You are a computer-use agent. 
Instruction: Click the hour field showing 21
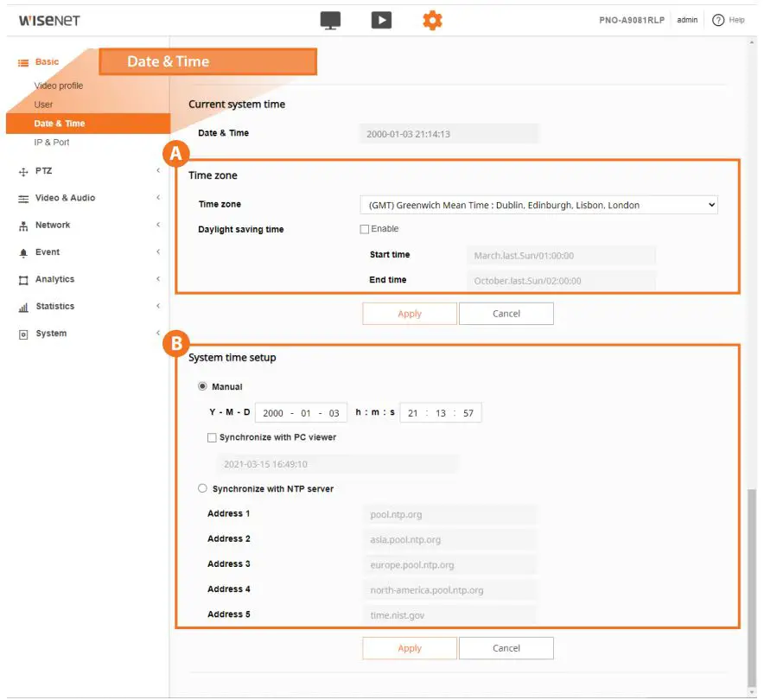click(413, 413)
